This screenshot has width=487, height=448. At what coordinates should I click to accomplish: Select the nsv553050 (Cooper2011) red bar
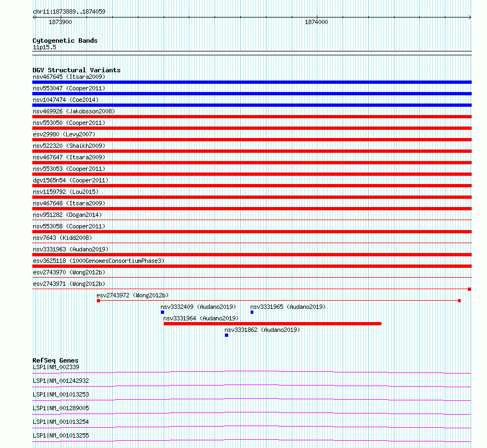pos(252,128)
